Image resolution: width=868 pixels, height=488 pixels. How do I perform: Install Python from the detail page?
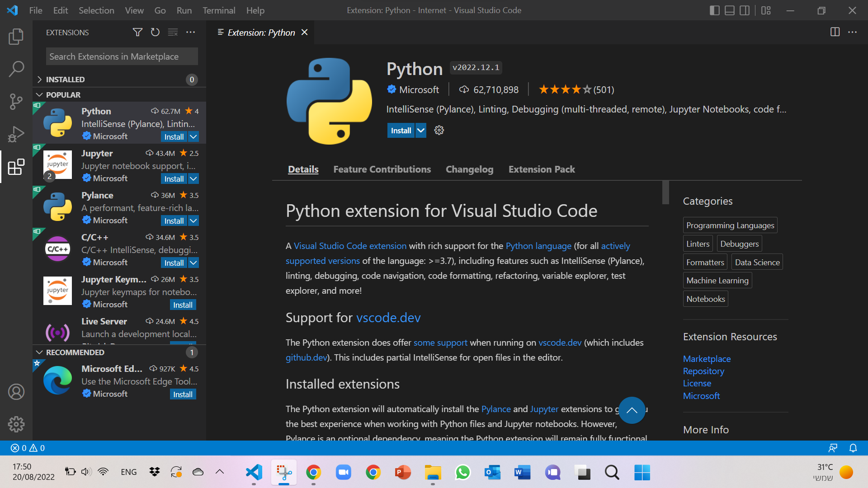pos(401,131)
